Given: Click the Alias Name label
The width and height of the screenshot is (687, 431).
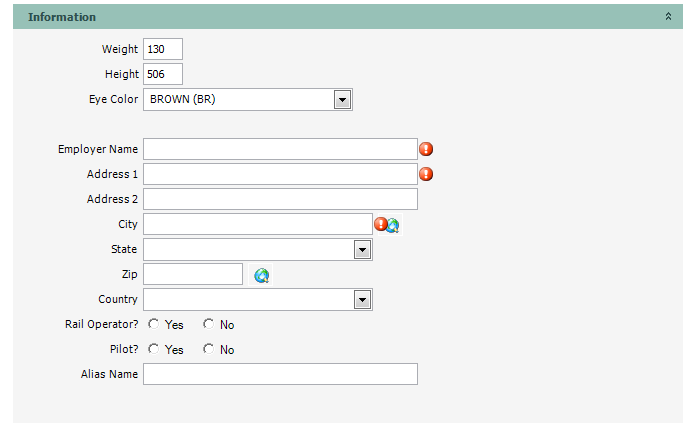Looking at the screenshot, I should tap(110, 374).
